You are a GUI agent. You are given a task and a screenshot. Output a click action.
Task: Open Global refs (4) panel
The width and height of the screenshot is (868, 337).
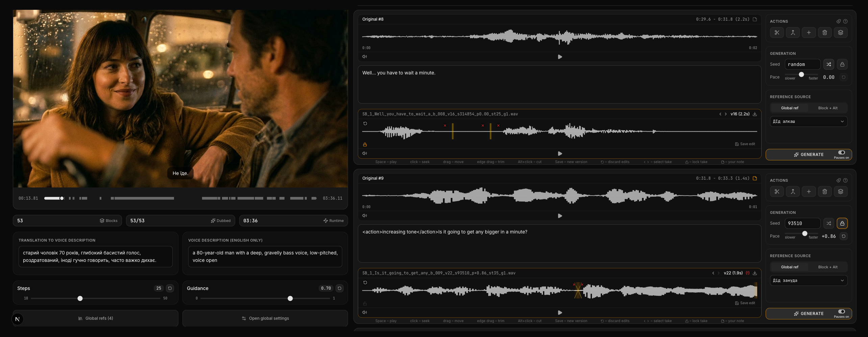(96, 318)
